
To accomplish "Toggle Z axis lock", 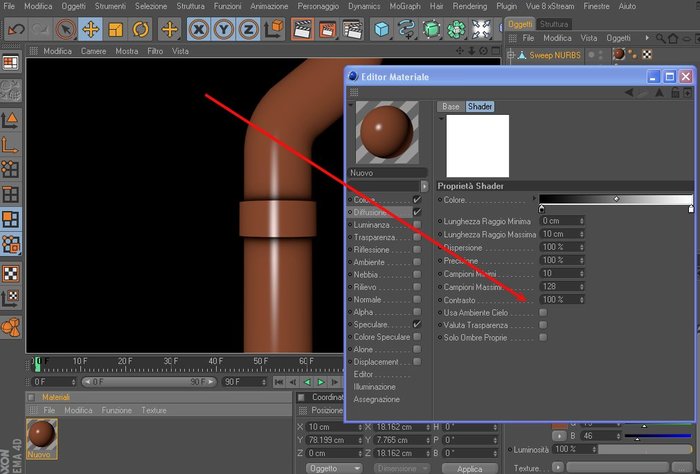I will pos(248,30).
